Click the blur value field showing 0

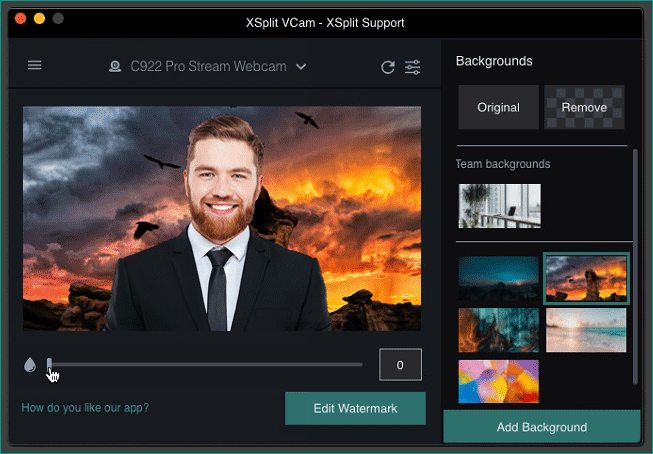tap(400, 365)
